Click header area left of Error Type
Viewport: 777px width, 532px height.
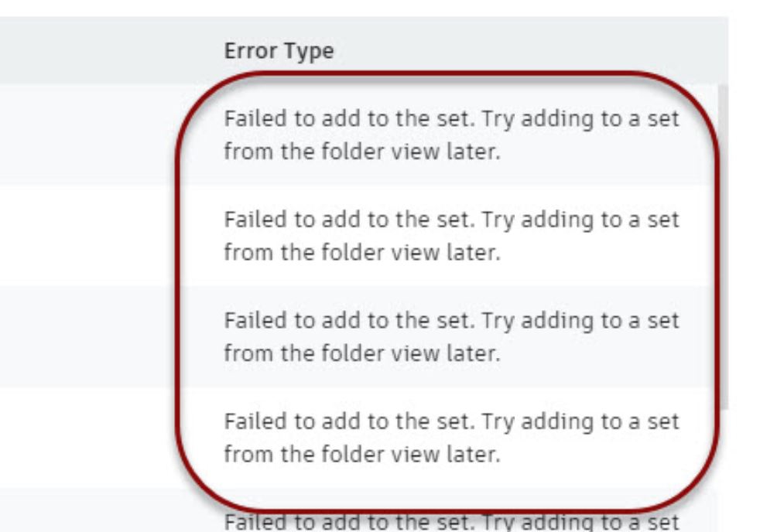click(x=109, y=51)
